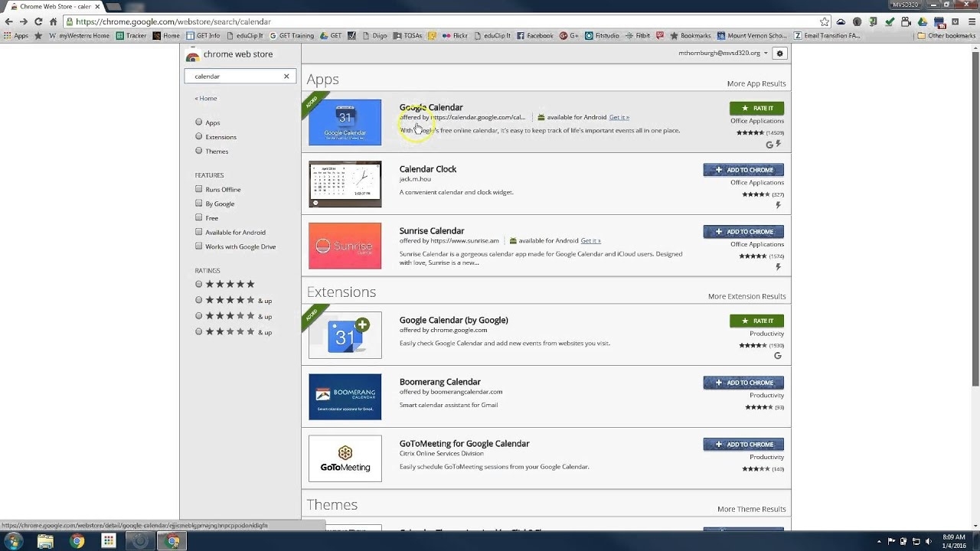Select the Extensions category radio button
Image resolution: width=980 pixels, height=551 pixels.
(198, 136)
